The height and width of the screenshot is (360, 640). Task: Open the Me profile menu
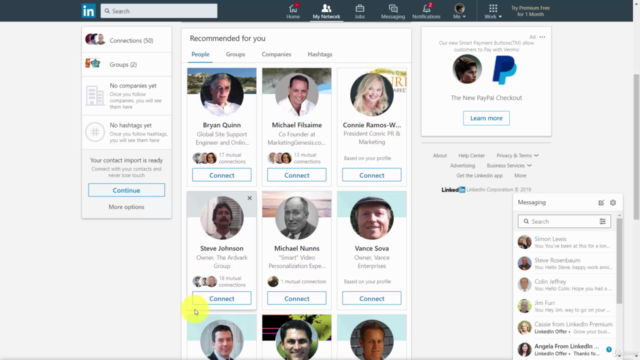coord(459,11)
